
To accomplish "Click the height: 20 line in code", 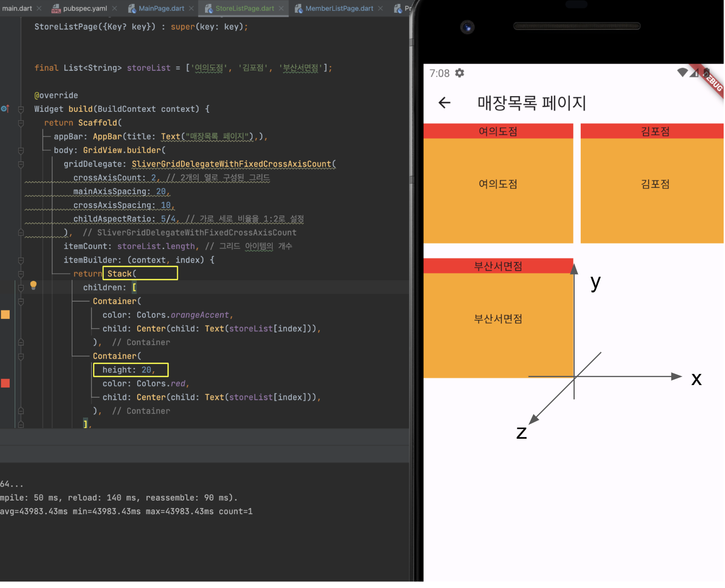I will click(128, 370).
